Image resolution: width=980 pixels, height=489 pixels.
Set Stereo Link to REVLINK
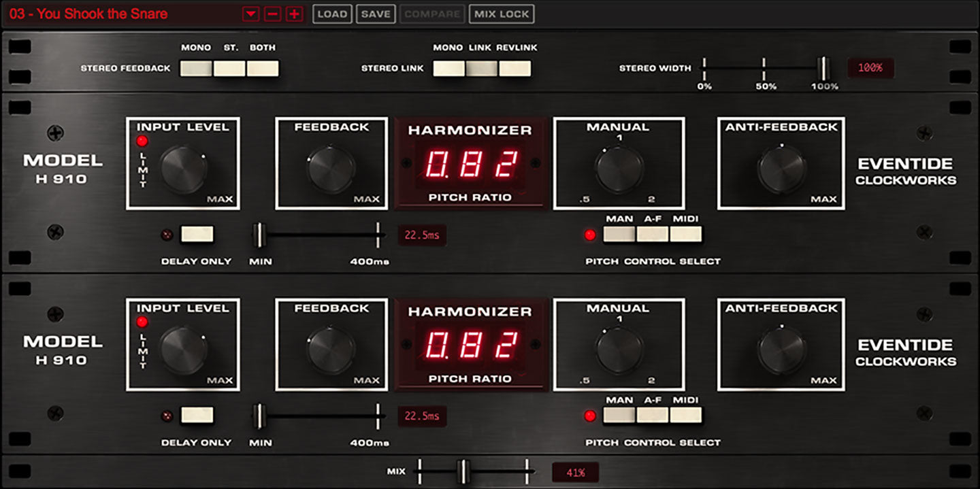[x=515, y=68]
